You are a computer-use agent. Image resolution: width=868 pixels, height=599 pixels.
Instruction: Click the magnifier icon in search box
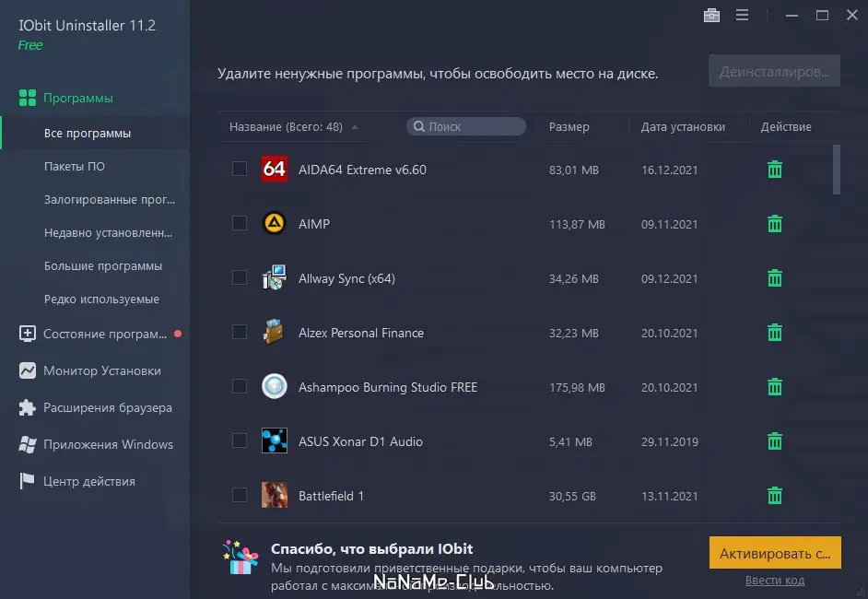[x=419, y=126]
